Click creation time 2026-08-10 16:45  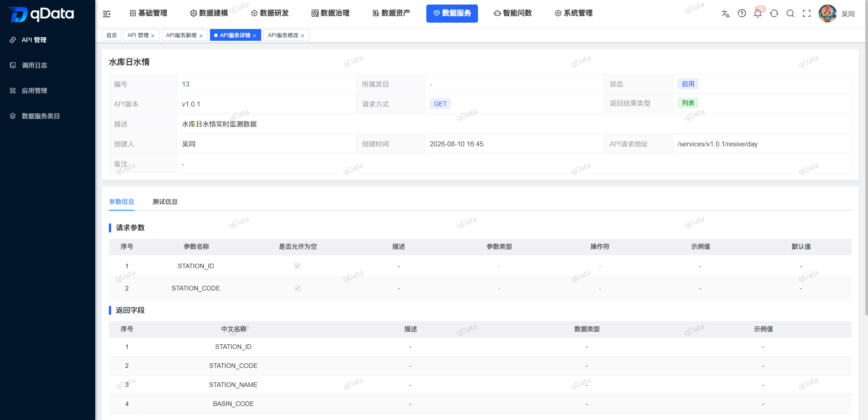pyautogui.click(x=457, y=144)
